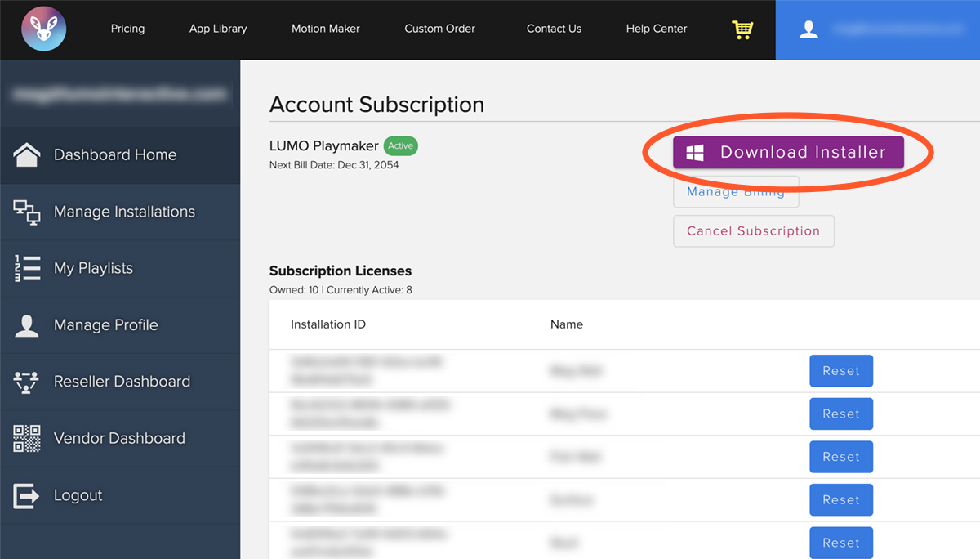
Task: Click the LUMO rabbit logo
Action: pyautogui.click(x=44, y=29)
